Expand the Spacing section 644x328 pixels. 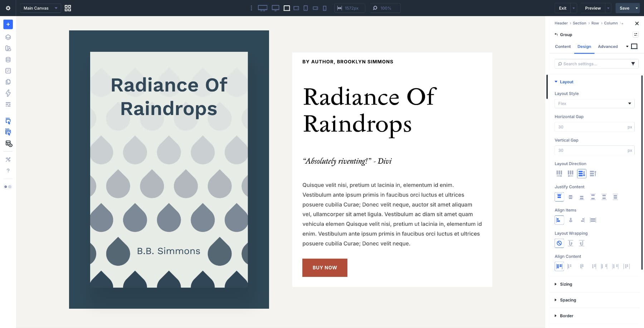[x=567, y=300]
